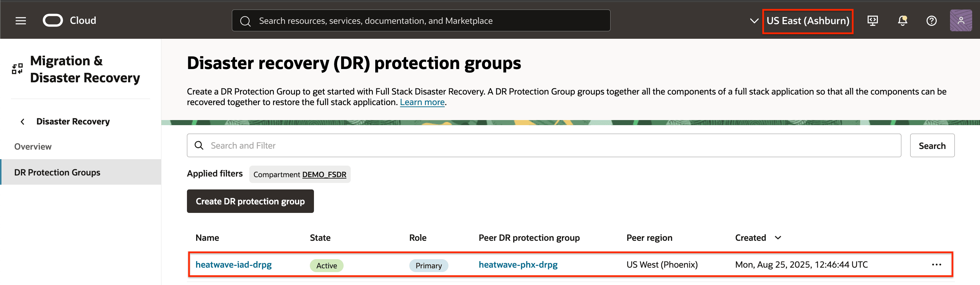Open the notifications bell
The width and height of the screenshot is (980, 285).
[902, 20]
